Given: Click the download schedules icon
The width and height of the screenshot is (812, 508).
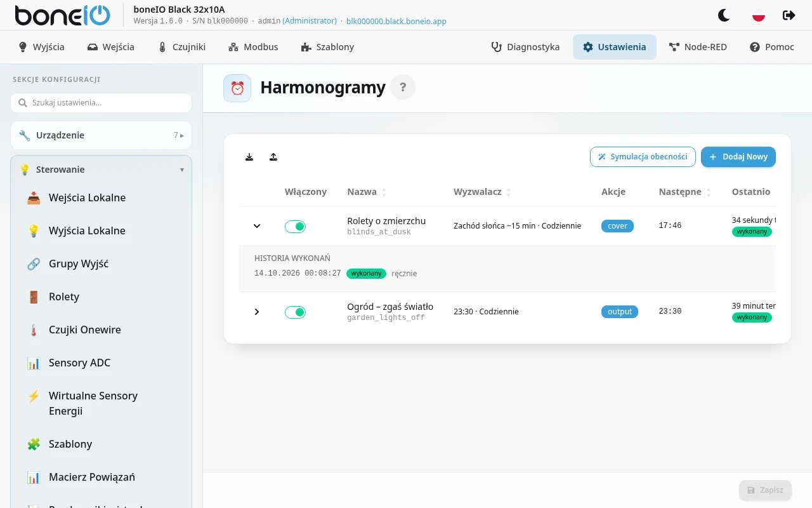Looking at the screenshot, I should click(x=249, y=157).
